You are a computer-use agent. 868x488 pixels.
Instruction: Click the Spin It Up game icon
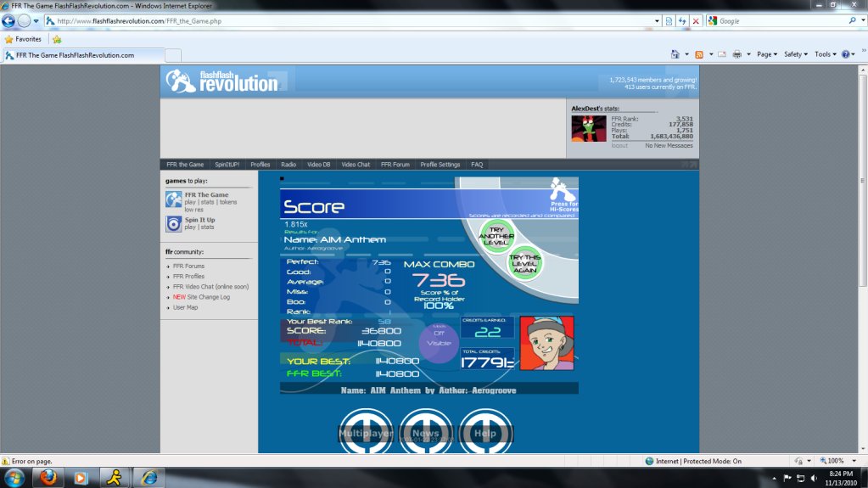pyautogui.click(x=173, y=224)
